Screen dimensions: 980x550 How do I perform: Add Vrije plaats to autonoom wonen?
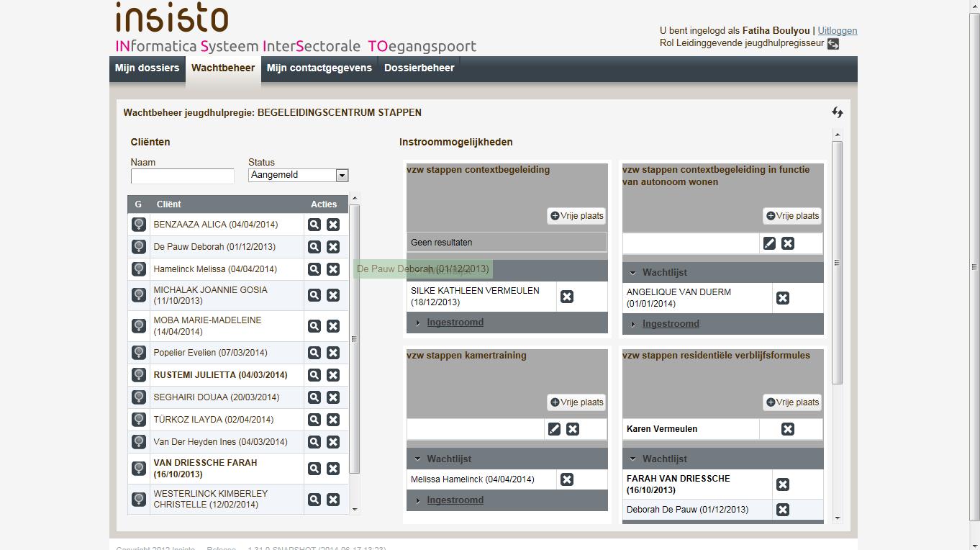click(x=792, y=216)
